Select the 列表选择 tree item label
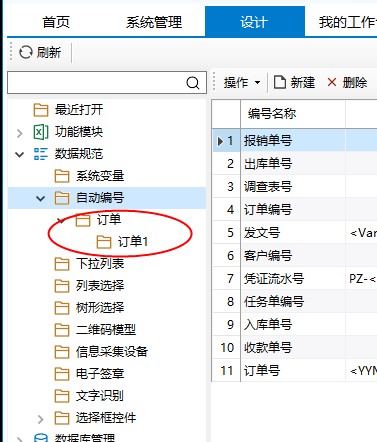This screenshot has width=377, height=442. pyautogui.click(x=100, y=286)
